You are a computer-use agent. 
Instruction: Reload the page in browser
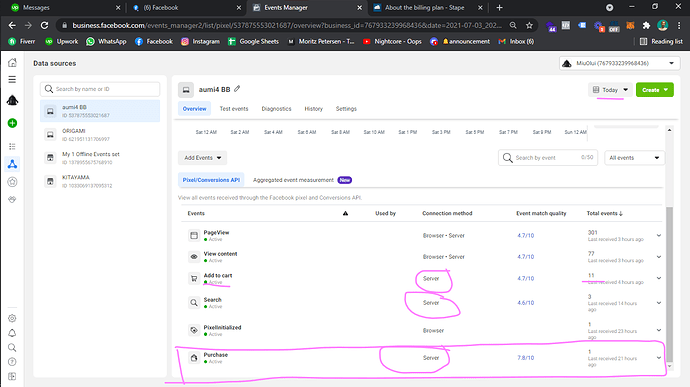pos(44,26)
